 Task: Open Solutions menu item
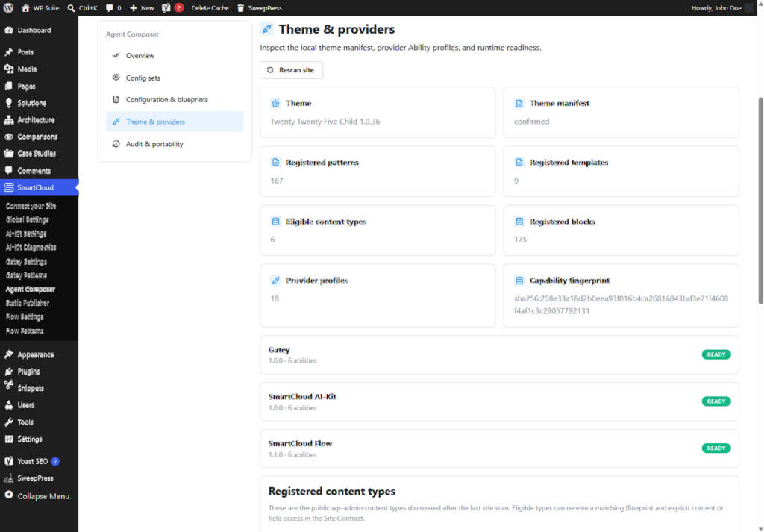[39, 103]
